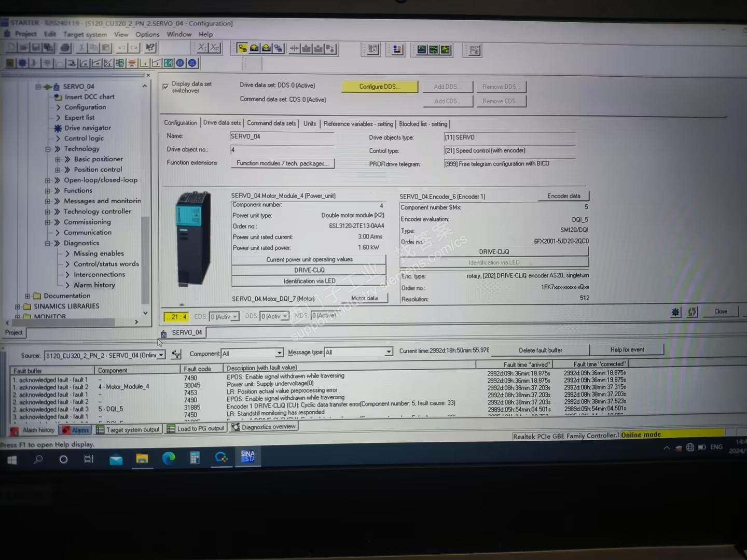Select Drive navigator in the tree

point(88,128)
